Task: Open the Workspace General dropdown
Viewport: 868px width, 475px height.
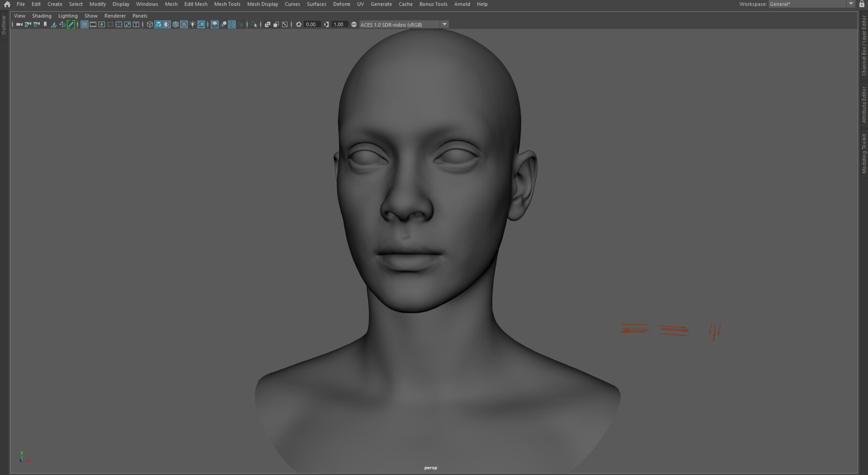Action: [812, 4]
